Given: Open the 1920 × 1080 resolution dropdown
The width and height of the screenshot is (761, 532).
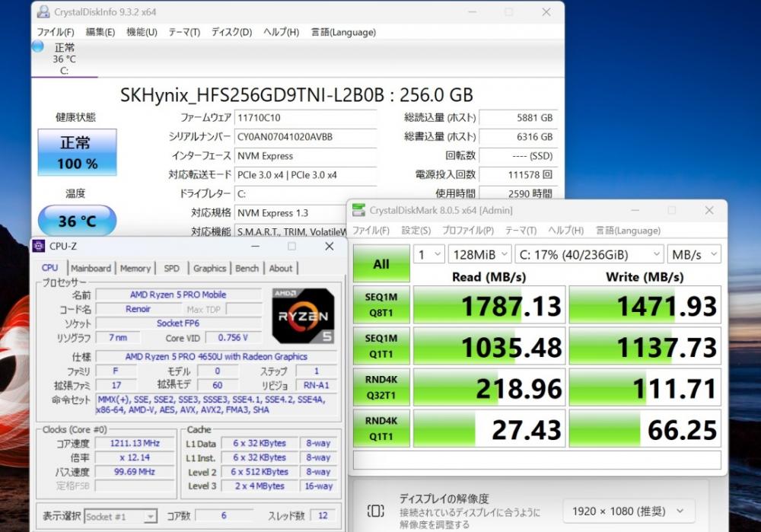Looking at the screenshot, I should click(x=629, y=511).
